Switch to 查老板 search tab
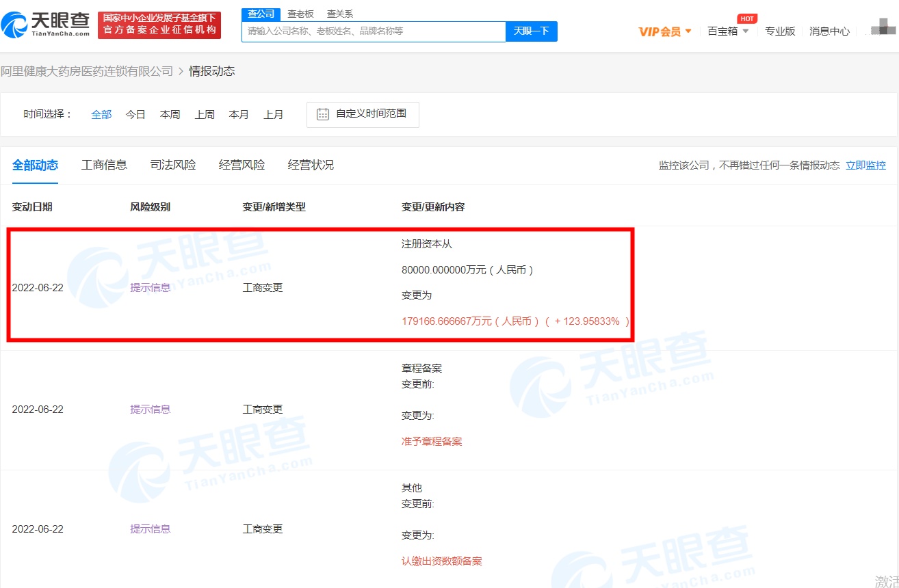 click(300, 14)
